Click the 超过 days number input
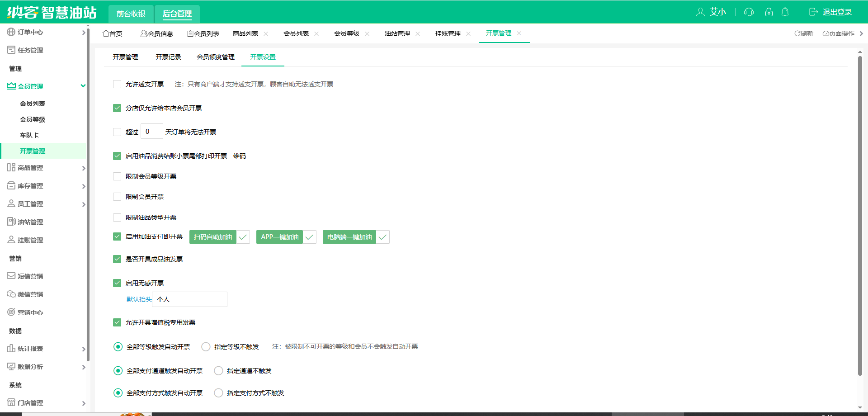Screen dimensions: 868x416 pyautogui.click(x=151, y=132)
